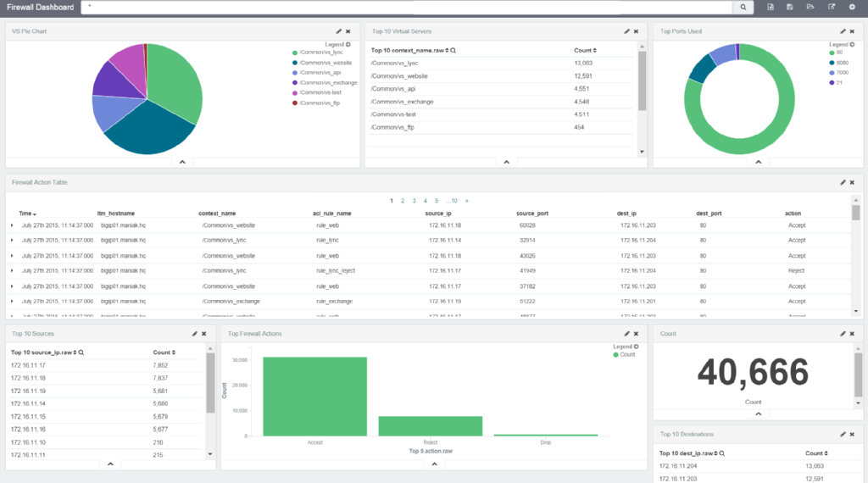Toggle the Legend in Top Ports Used

[x=842, y=44]
